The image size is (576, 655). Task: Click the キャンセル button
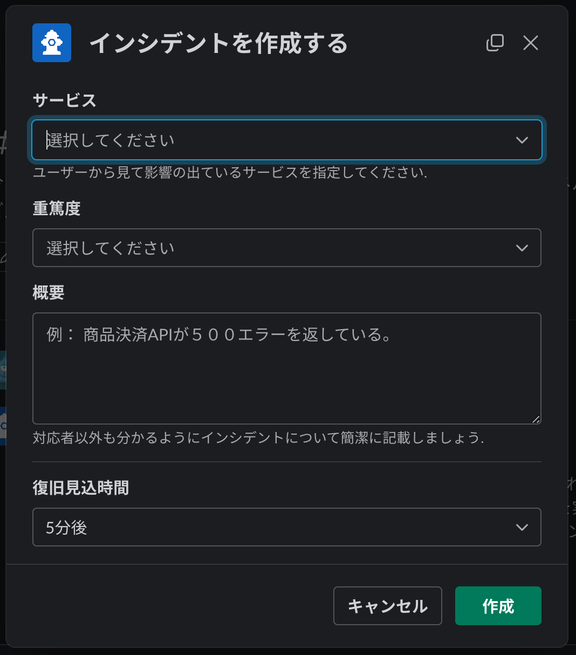[388, 606]
